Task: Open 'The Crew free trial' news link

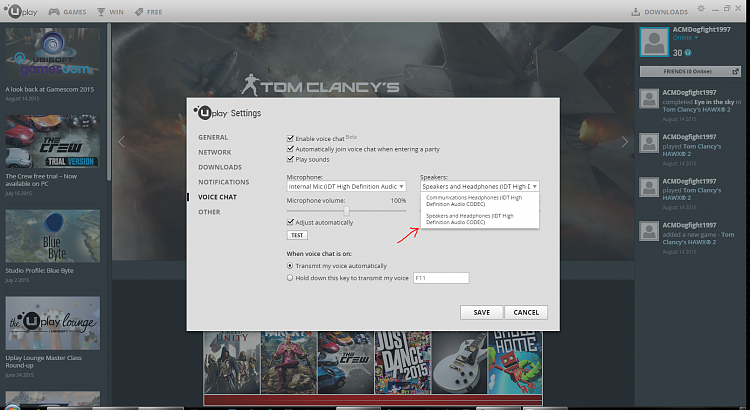Action: pyautogui.click(x=41, y=180)
